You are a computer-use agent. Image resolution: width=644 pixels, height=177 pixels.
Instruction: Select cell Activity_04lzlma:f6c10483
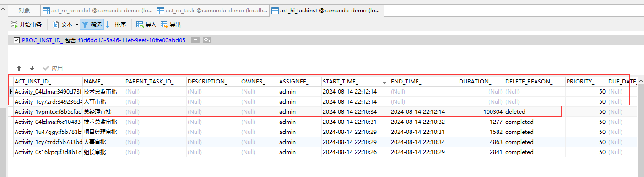[48, 122]
